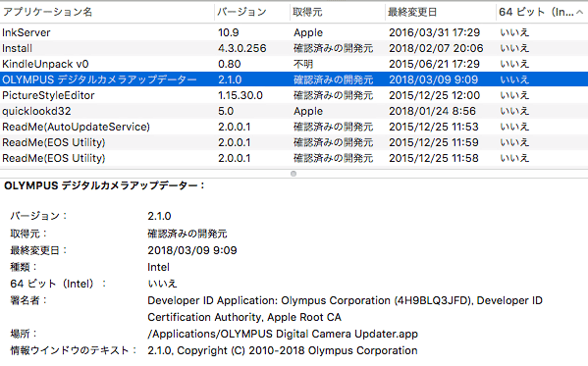Screen dimensions: 588x366
Task: Click the Developer ID Application signer text
Action: 345,309
